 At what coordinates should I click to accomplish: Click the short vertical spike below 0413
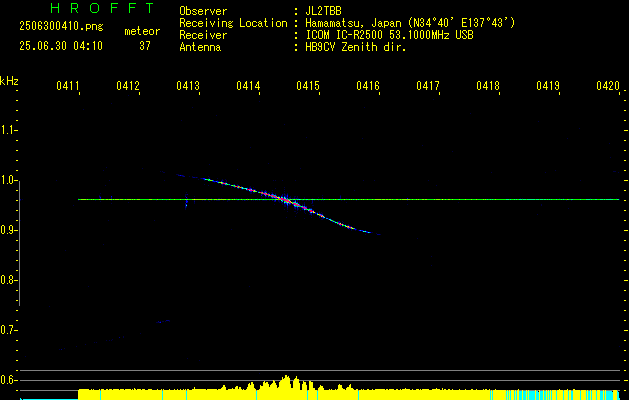(x=187, y=201)
